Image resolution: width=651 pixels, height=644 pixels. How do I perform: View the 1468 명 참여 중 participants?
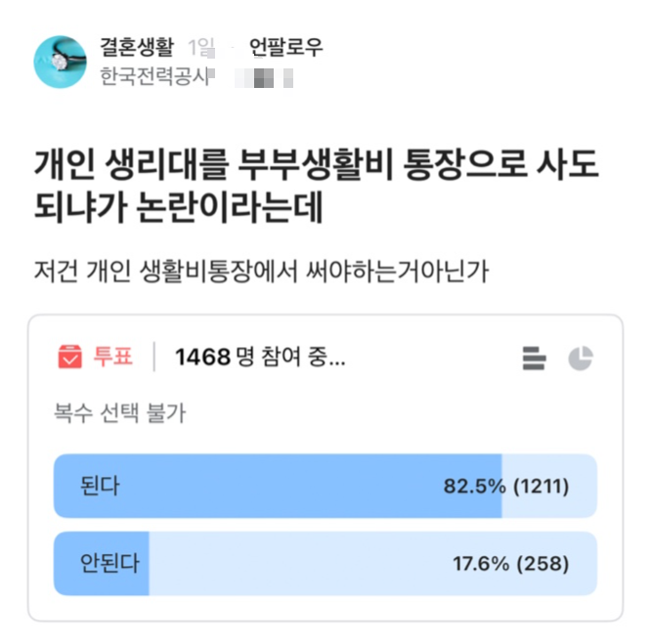click(x=259, y=358)
